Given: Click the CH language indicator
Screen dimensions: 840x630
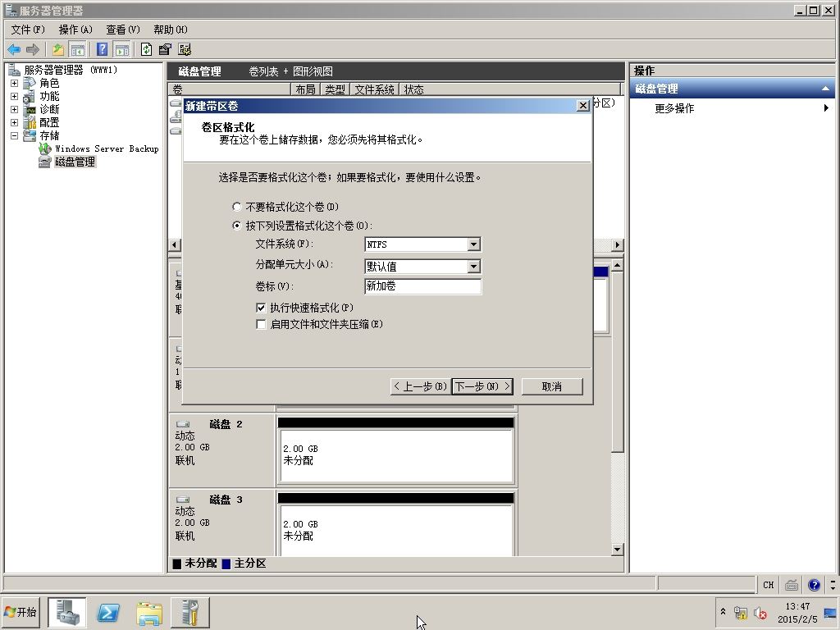Looking at the screenshot, I should pos(768,585).
